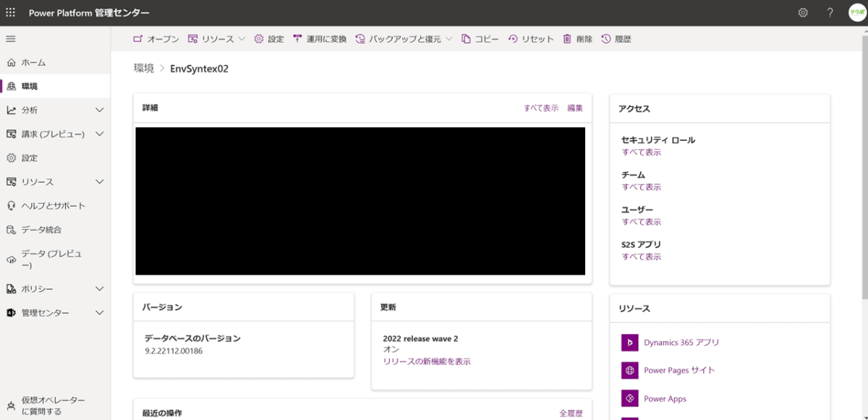868x420 pixels.
Task: Click the page vertical scrollbar
Action: pyautogui.click(x=864, y=168)
